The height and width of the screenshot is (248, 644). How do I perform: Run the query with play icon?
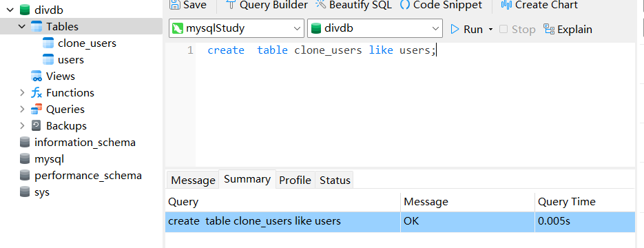[x=455, y=29]
